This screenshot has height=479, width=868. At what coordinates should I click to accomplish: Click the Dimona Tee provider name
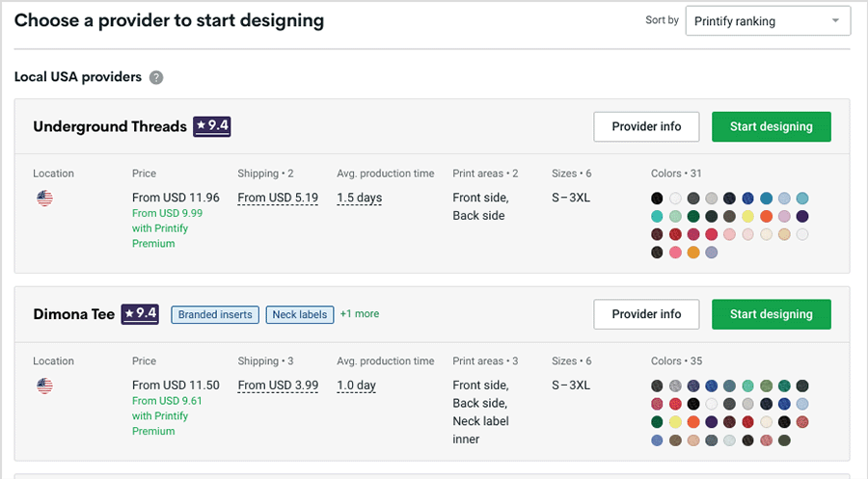pos(73,314)
